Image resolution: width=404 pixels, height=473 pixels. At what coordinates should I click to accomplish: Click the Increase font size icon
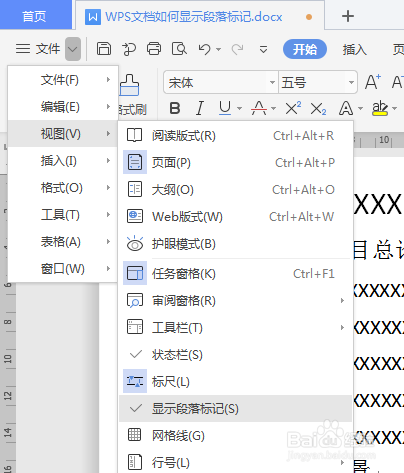click(x=372, y=82)
